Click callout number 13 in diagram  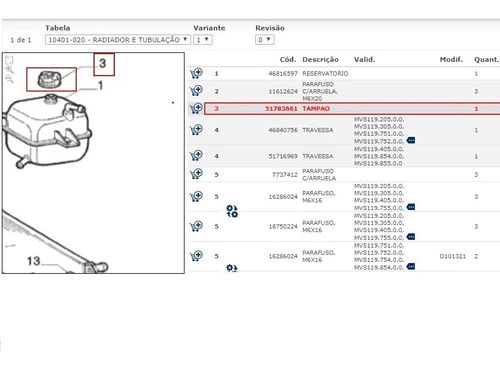coord(34,261)
